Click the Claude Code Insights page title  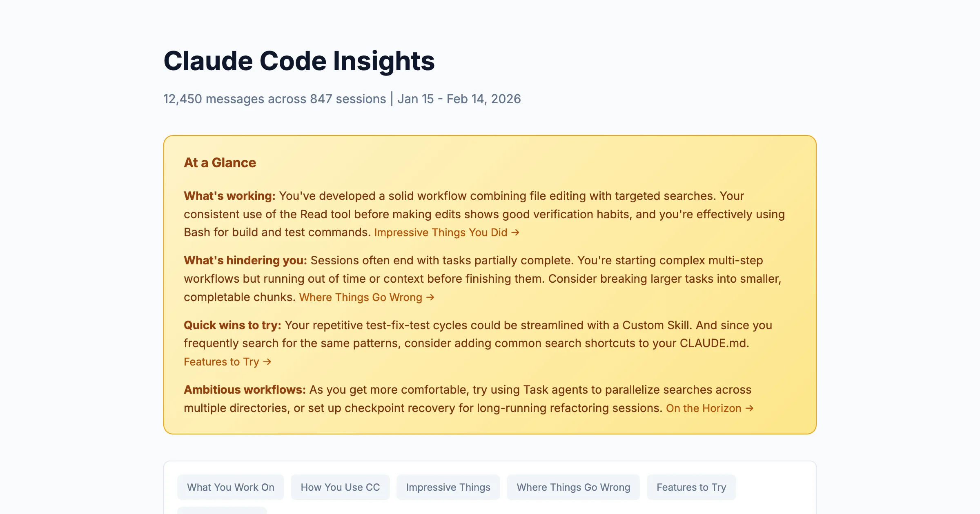[x=299, y=61]
